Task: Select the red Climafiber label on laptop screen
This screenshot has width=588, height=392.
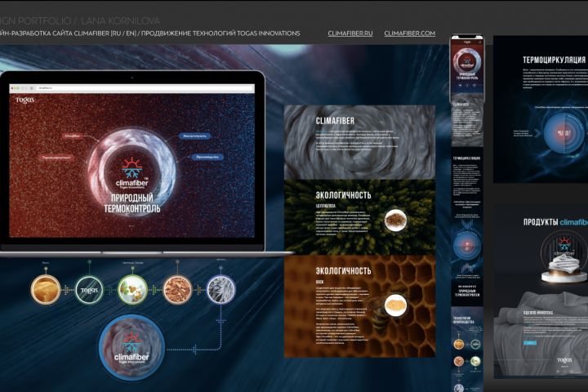Action: (x=73, y=136)
